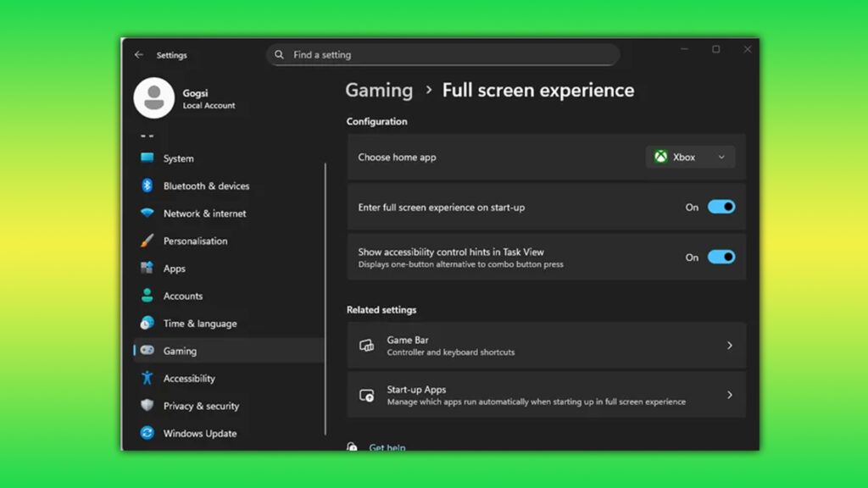Viewport: 868px width, 488px height.
Task: Open Gogsi Local Account profile
Action: 185,98
